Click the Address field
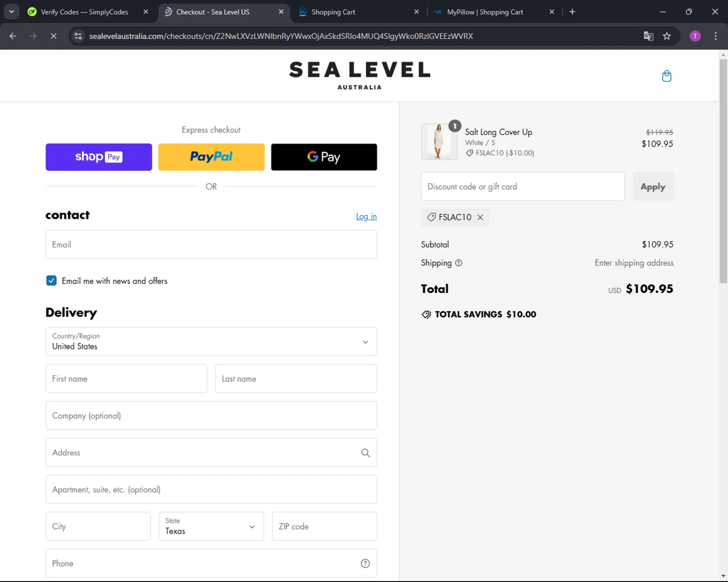The height and width of the screenshot is (582, 728). tap(211, 453)
